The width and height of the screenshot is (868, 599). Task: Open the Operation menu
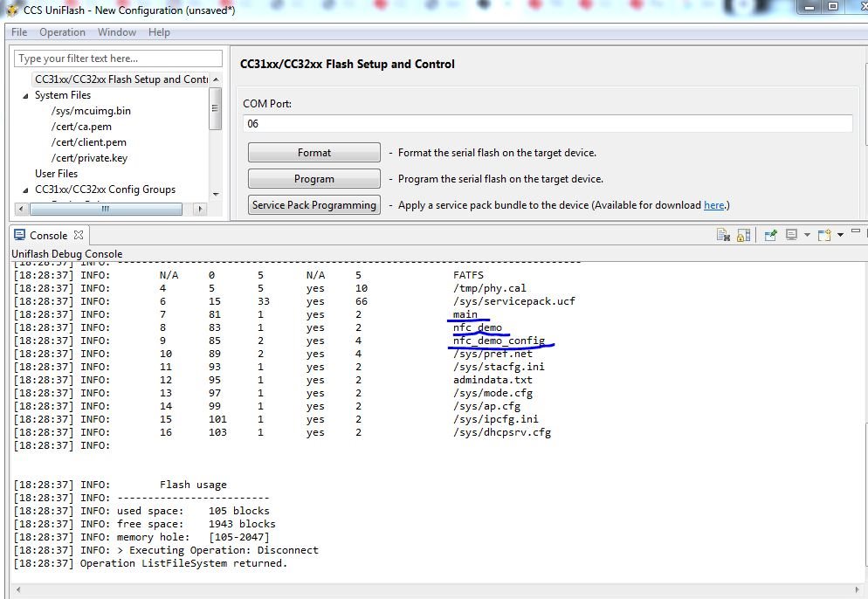pos(63,32)
